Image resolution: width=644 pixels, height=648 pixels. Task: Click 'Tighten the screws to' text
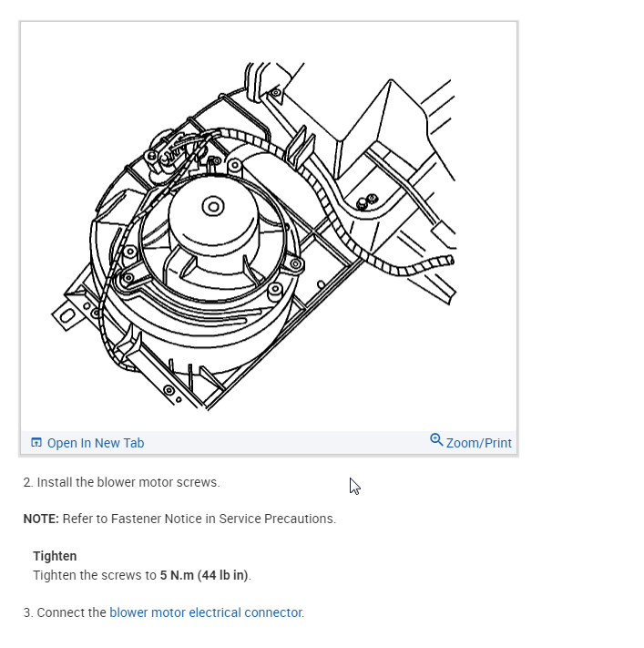95,575
